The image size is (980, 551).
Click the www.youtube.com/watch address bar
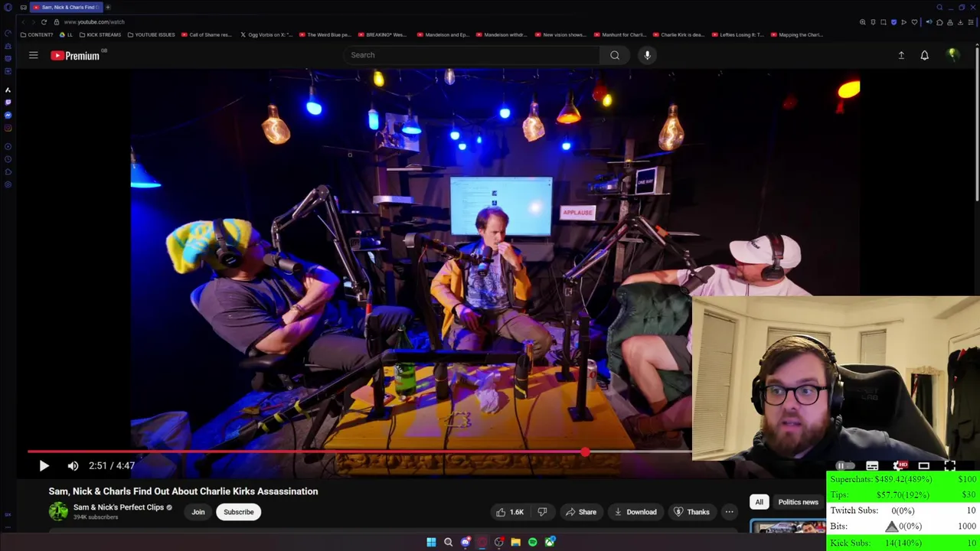point(94,22)
